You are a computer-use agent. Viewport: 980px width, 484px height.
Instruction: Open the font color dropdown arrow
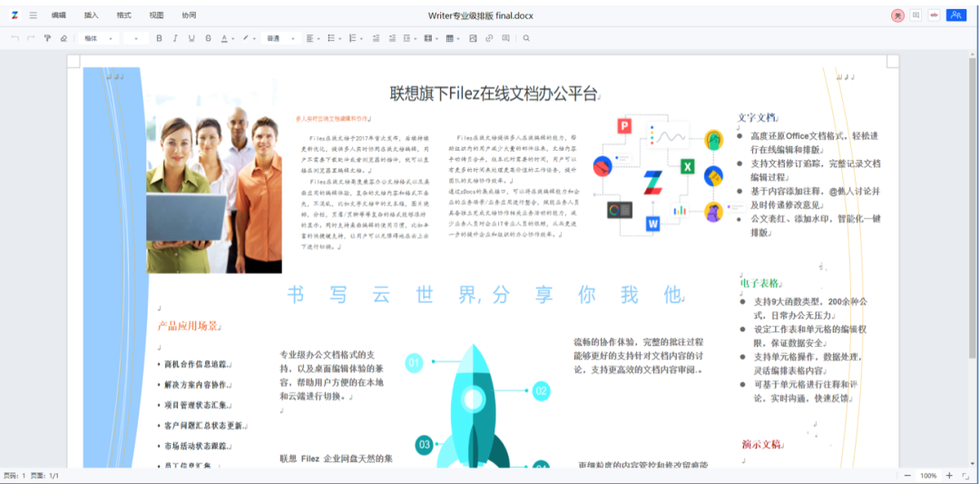[x=232, y=39]
